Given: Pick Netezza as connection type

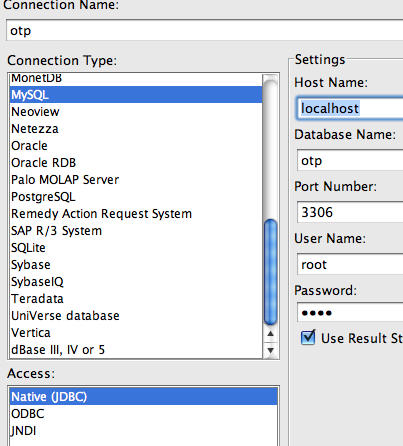Looking at the screenshot, I should pos(136,129).
